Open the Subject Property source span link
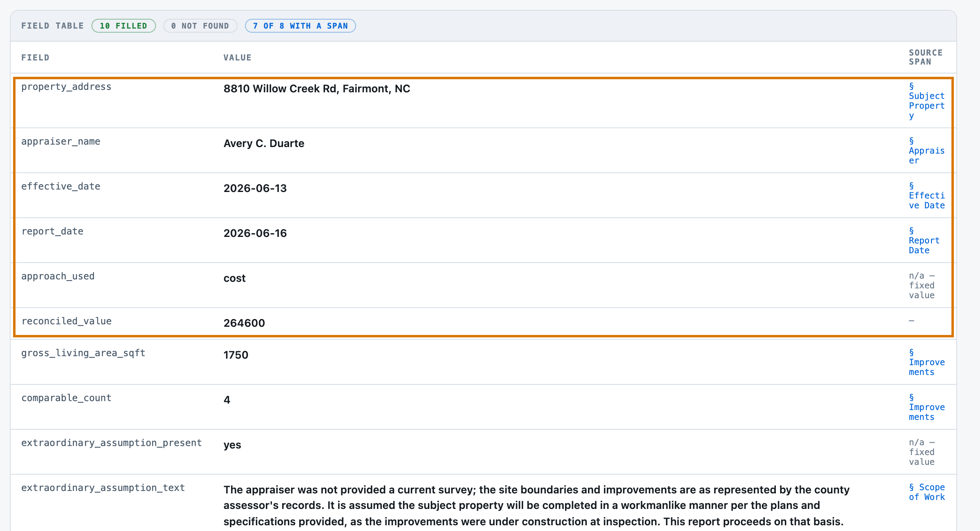The width and height of the screenshot is (980, 531). 927,101
